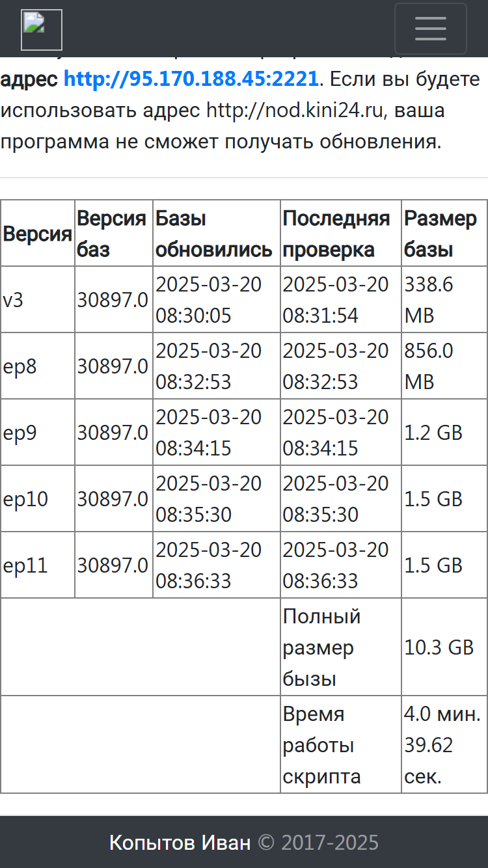488x868 pixels.
Task: Select the ep8 version cell
Action: tap(38, 366)
